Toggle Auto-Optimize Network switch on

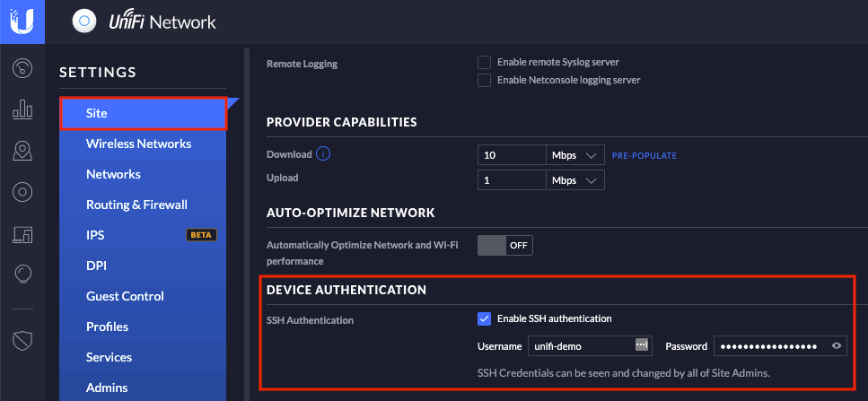tap(504, 245)
